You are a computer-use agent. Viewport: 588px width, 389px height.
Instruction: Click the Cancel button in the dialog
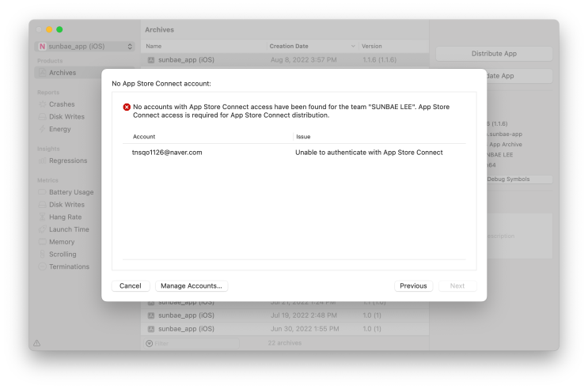(131, 286)
